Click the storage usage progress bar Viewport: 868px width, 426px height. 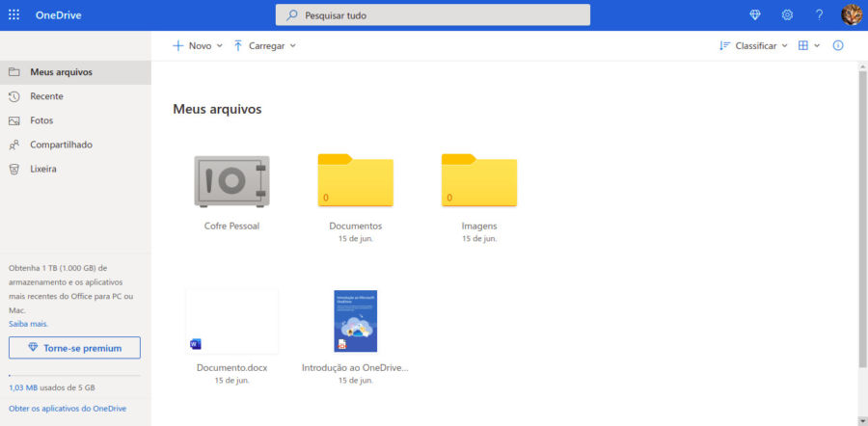[x=74, y=376]
